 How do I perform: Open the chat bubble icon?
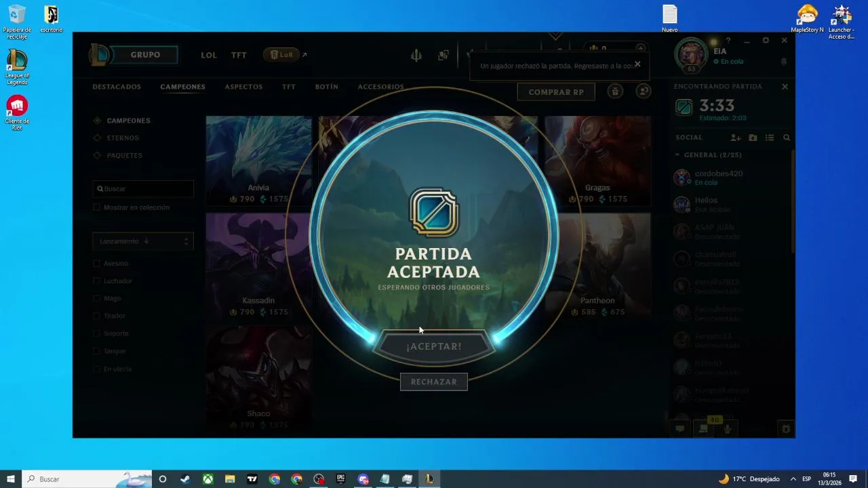(x=679, y=428)
